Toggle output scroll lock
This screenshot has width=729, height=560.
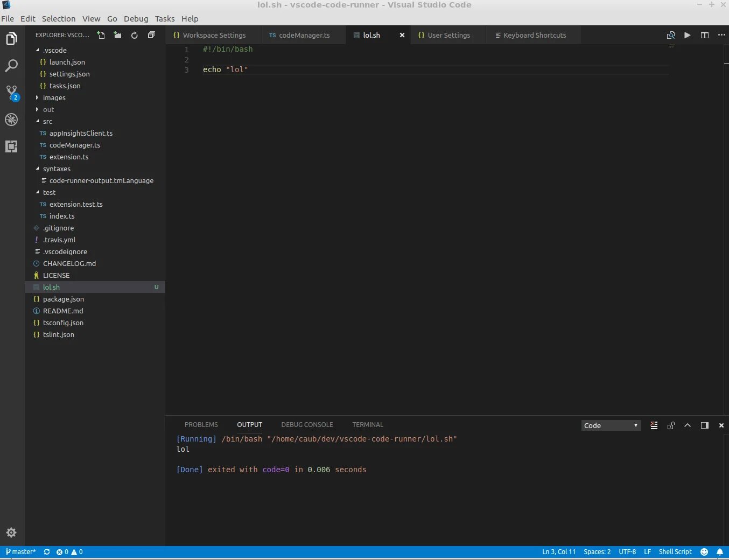(671, 425)
